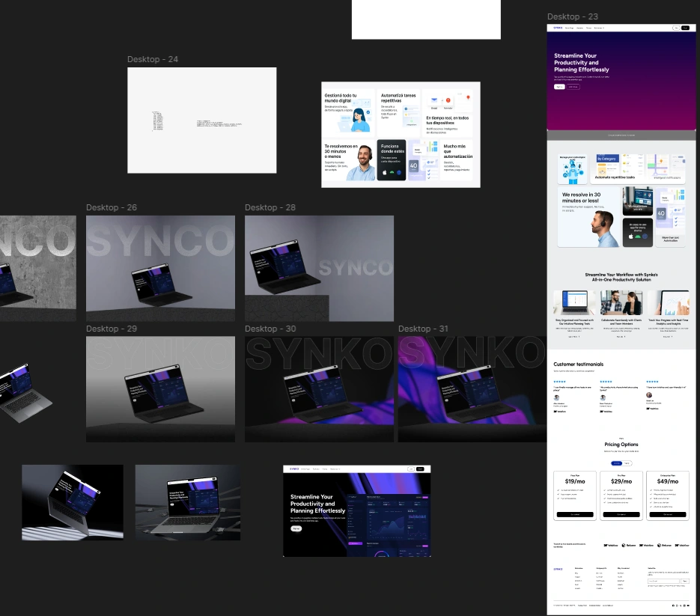The width and height of the screenshot is (700, 616).
Task: Click the SYNKO logo in Desktop - 23 footer
Action: (558, 569)
